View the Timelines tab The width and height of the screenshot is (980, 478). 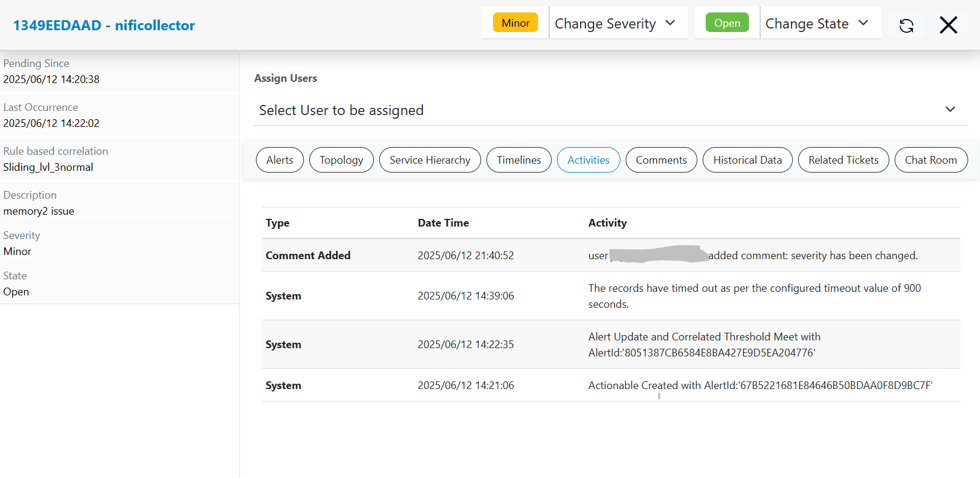coord(518,160)
